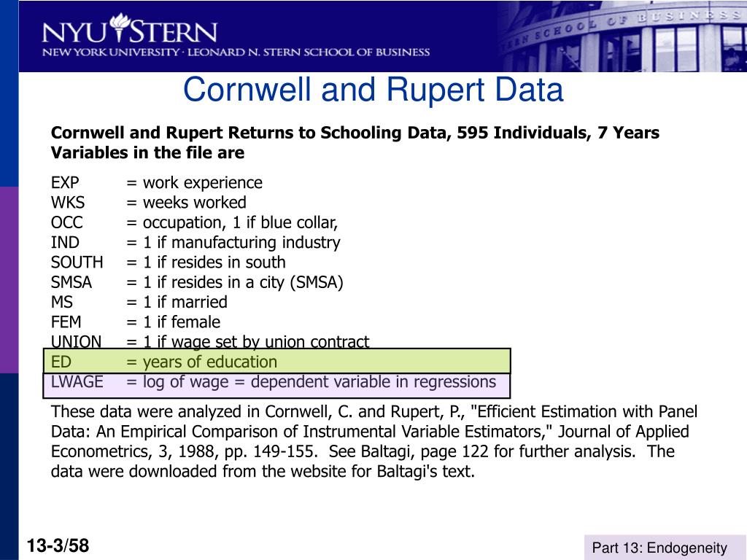
Task: Click the NYU Stern torch logo
Action: click(x=130, y=29)
